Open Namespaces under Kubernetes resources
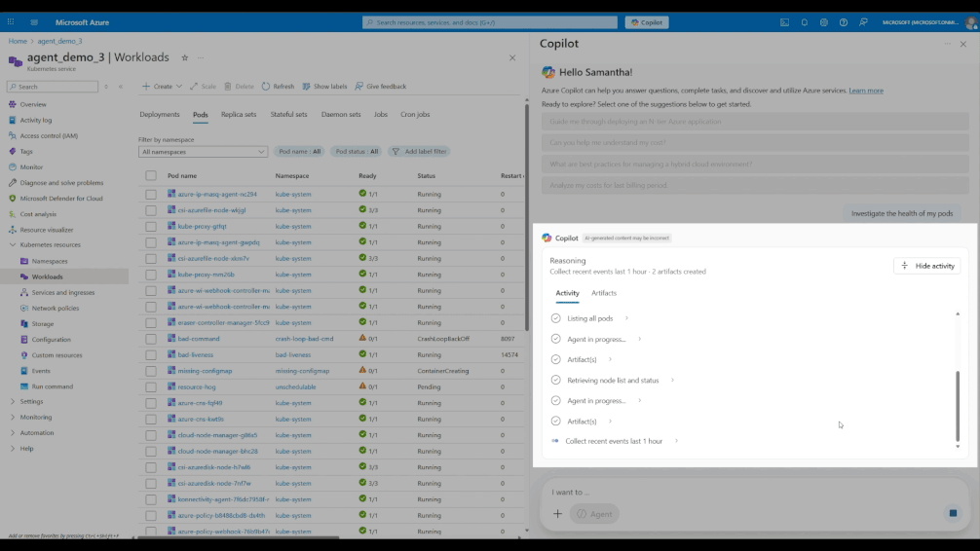980x551 pixels. tap(50, 261)
